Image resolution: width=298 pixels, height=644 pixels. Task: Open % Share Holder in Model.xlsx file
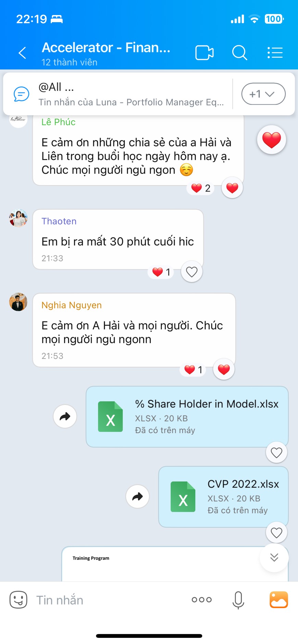pos(187,417)
